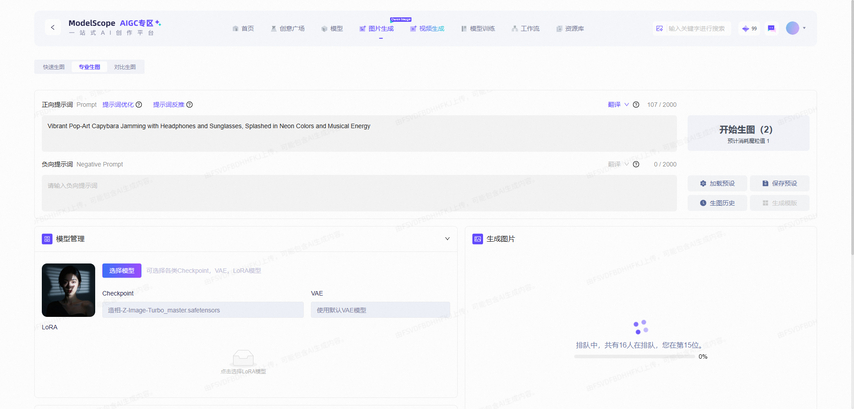Go to 资源库 in the navigation bar

point(570,28)
